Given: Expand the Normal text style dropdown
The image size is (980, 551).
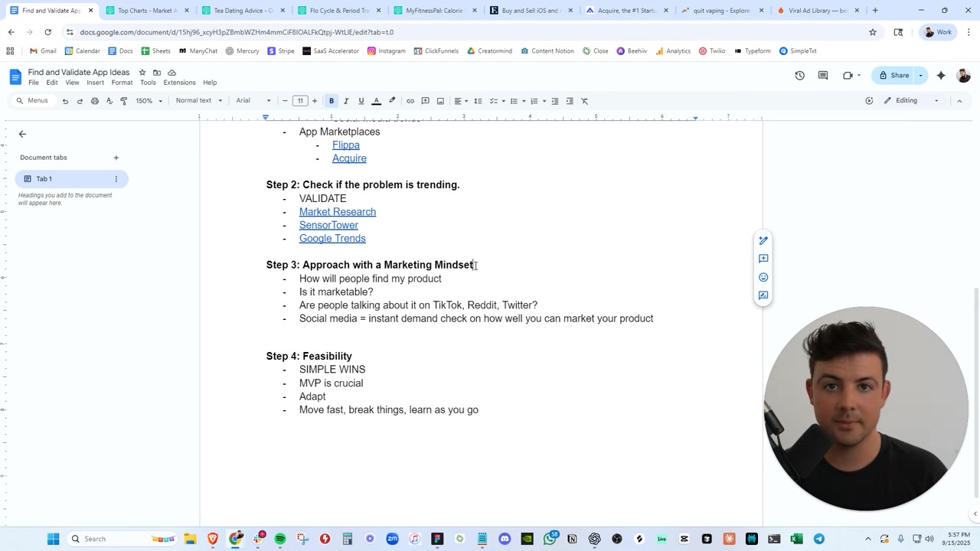Looking at the screenshot, I should point(198,101).
